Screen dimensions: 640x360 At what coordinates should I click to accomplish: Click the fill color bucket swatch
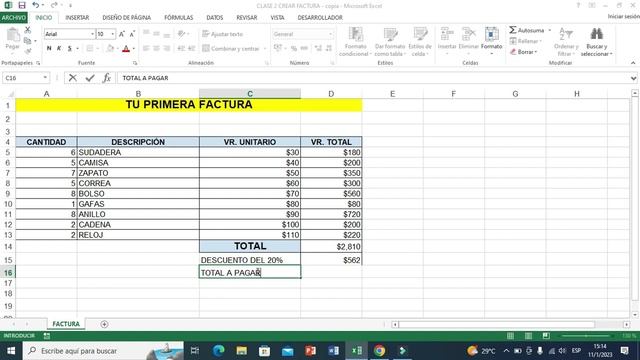point(110,49)
